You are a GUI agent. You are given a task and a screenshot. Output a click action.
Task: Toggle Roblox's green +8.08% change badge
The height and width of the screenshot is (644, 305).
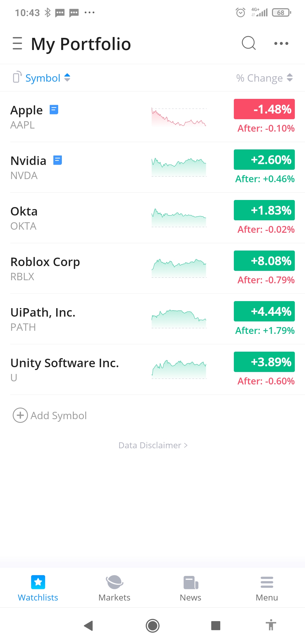click(264, 261)
